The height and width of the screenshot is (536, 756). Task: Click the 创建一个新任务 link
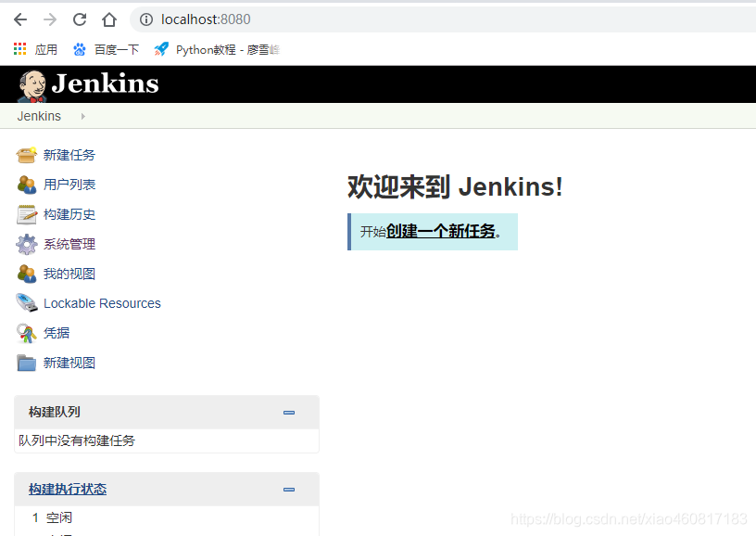click(441, 231)
